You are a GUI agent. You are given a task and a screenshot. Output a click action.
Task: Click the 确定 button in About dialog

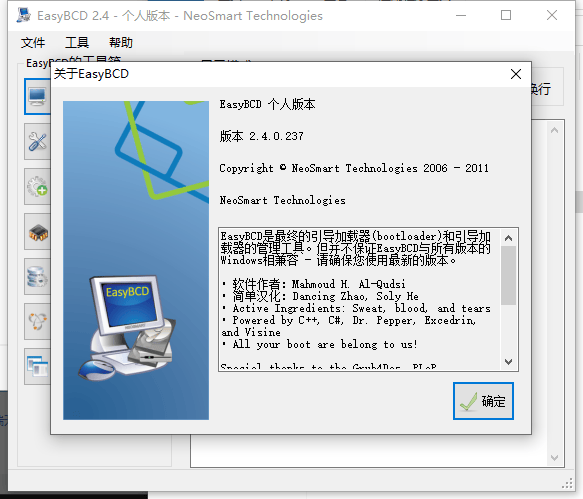click(x=483, y=401)
